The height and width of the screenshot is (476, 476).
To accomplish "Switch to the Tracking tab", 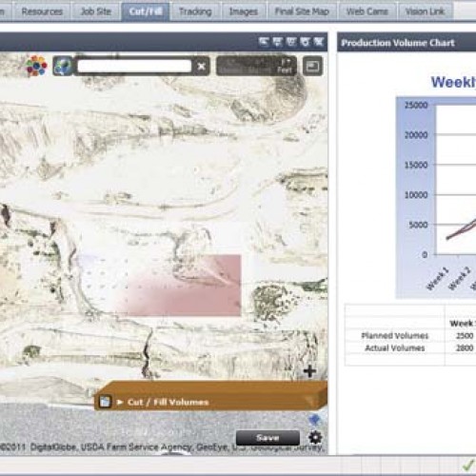I will [x=195, y=11].
